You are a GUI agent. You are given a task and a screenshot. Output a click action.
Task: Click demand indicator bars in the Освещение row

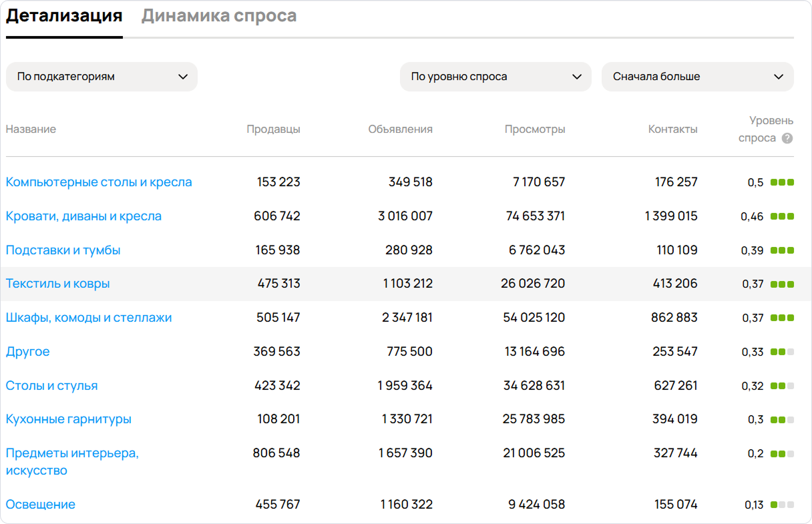point(782,505)
